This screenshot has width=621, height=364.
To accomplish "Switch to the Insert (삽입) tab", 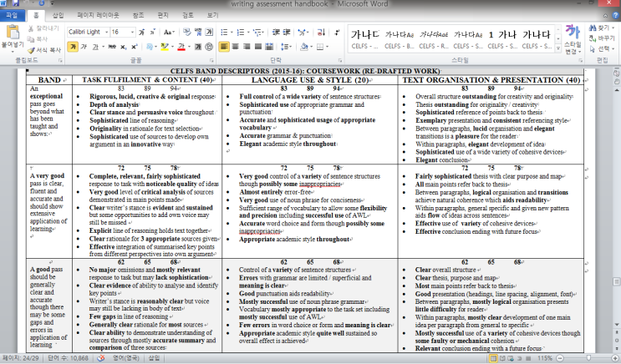I will (59, 15).
